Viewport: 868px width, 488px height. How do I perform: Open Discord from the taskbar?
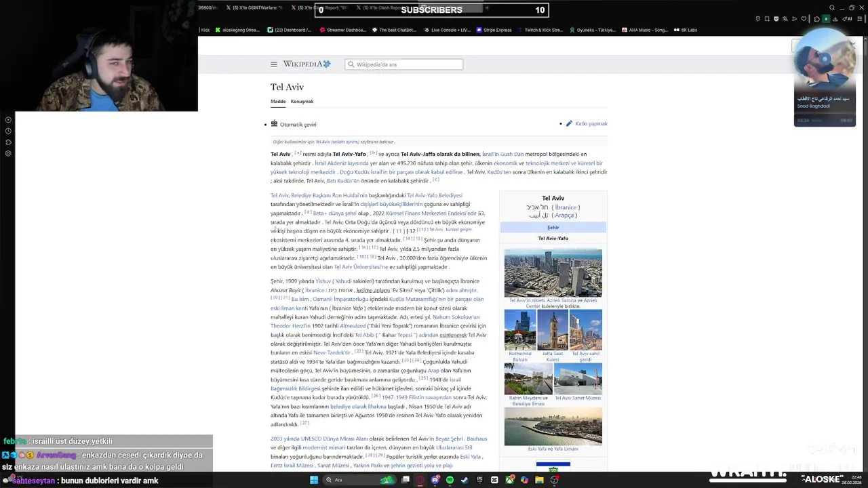coord(435,480)
